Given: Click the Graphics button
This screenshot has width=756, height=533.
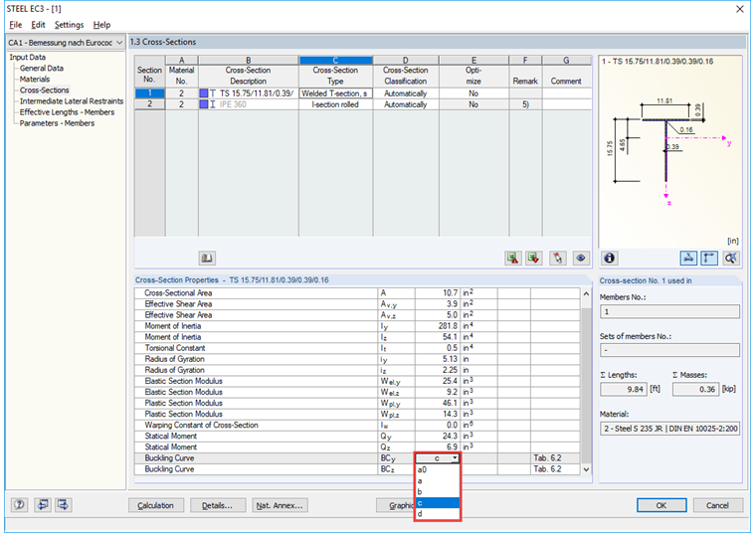Looking at the screenshot, I should coord(395,505).
